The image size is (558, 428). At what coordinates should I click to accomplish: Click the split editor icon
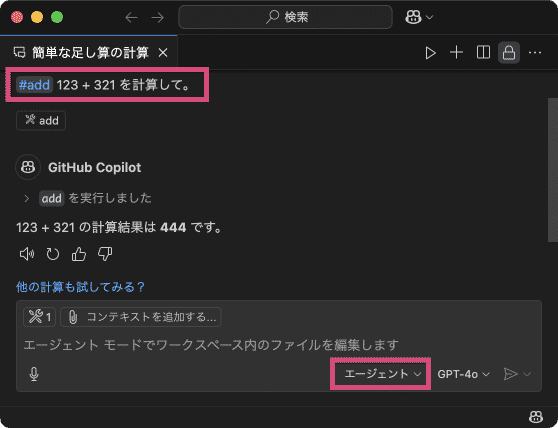(x=483, y=53)
